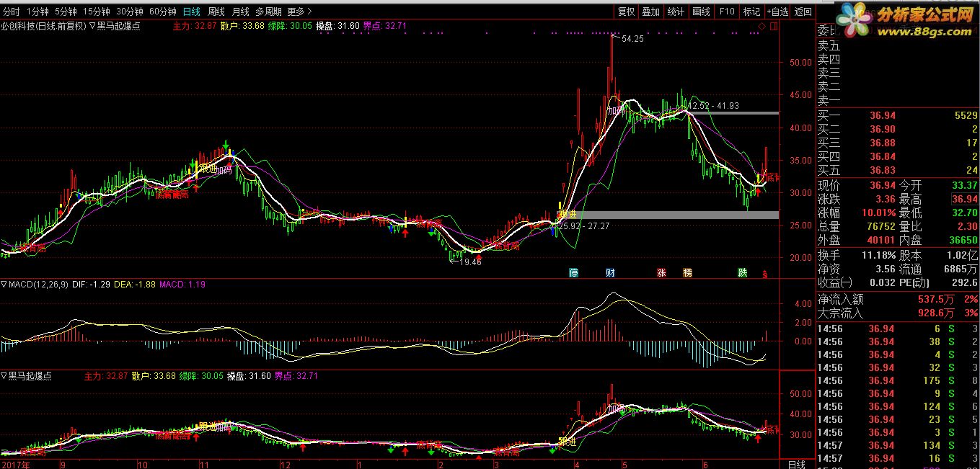
Task: Click 买二 bid row price 36.90
Action: (x=883, y=129)
